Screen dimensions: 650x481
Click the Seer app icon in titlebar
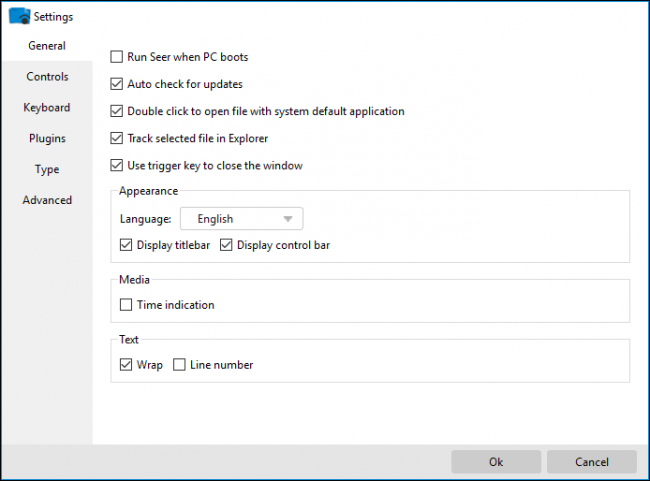coord(19,16)
